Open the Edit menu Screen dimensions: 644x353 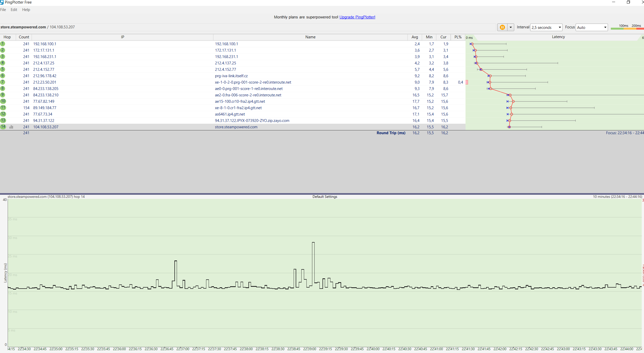point(14,10)
